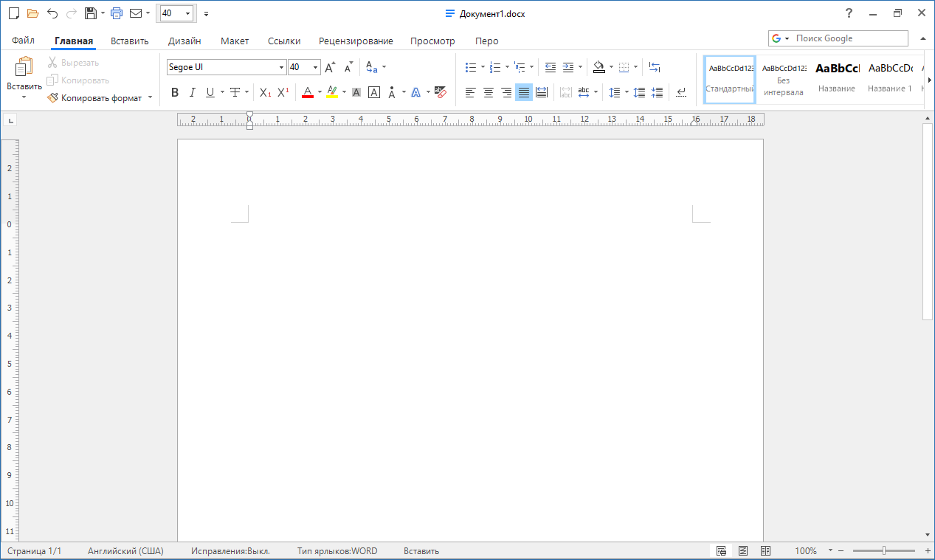Send document by email envelope icon

click(136, 13)
